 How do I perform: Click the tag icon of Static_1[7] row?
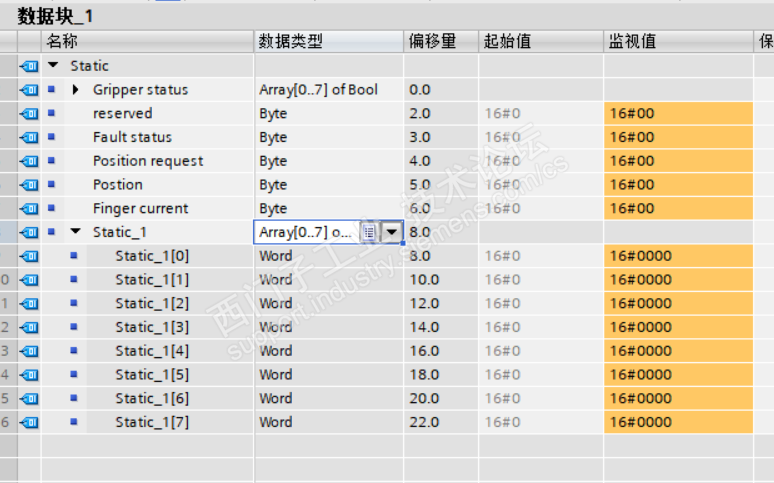(x=30, y=422)
